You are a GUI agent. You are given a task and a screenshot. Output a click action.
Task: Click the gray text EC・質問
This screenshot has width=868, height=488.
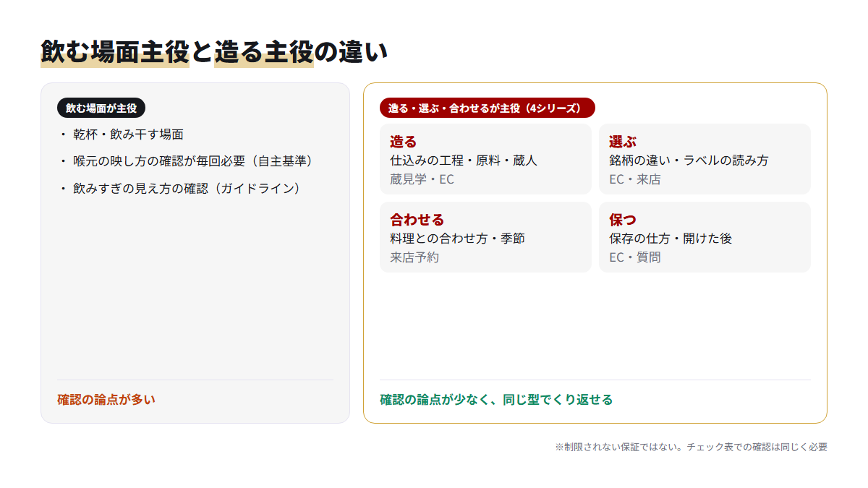tap(635, 257)
